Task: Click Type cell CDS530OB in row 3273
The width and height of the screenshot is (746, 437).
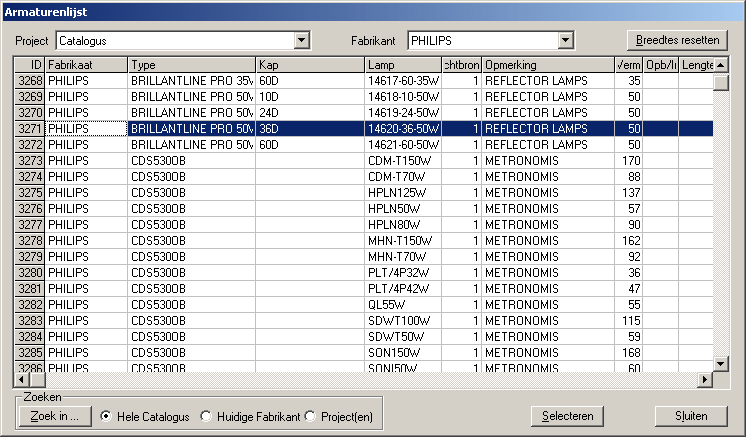Action: pyautogui.click(x=192, y=161)
